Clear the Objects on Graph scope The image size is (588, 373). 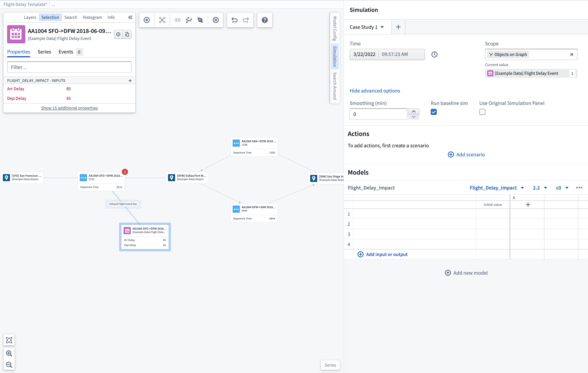tap(572, 54)
